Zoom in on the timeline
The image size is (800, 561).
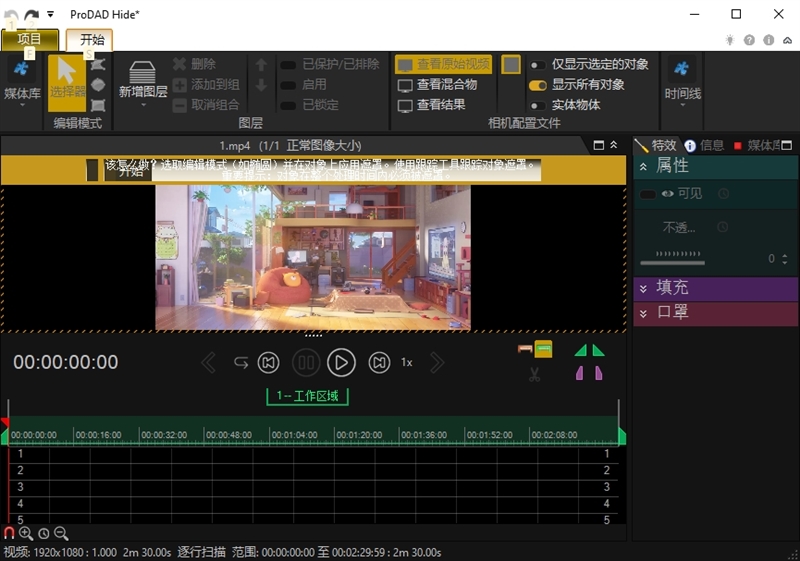[x=26, y=533]
